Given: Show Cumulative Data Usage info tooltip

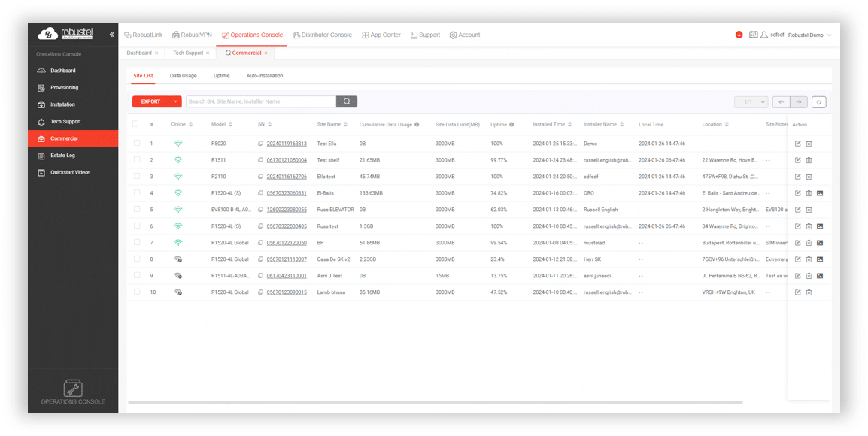Looking at the screenshot, I should (x=417, y=125).
